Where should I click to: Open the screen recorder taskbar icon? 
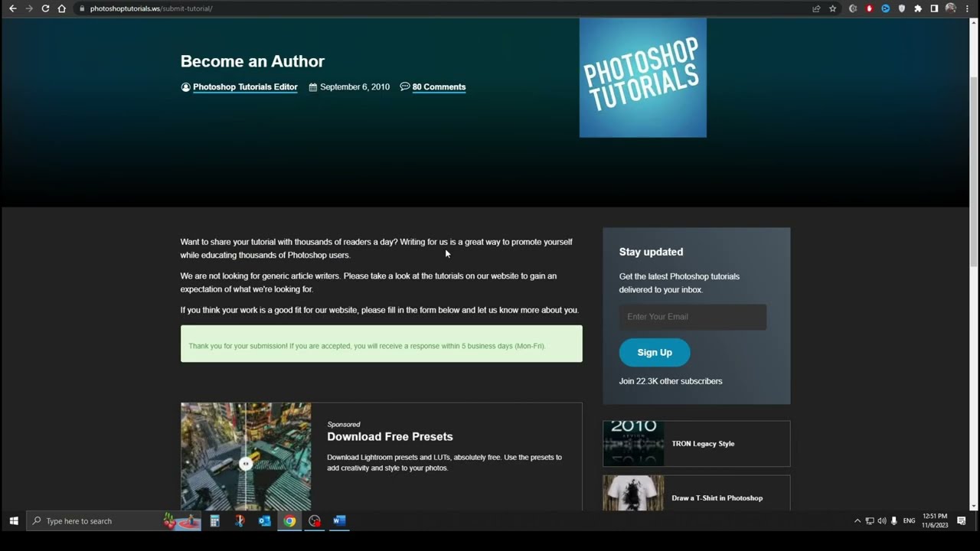point(315,521)
